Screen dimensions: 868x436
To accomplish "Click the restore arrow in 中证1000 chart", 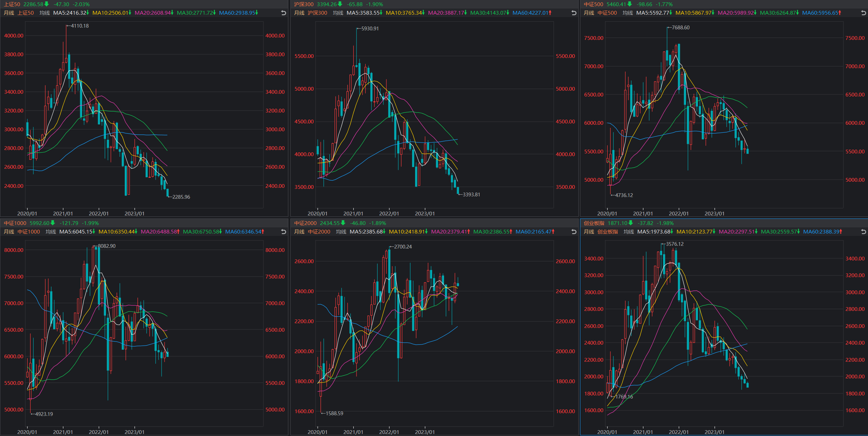I will (283, 232).
